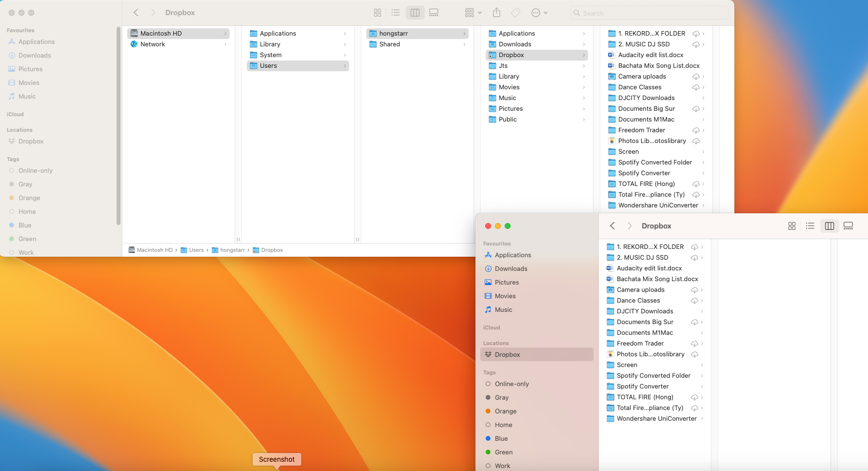
Task: Click the back window sidebar scrollbar
Action: 118,126
